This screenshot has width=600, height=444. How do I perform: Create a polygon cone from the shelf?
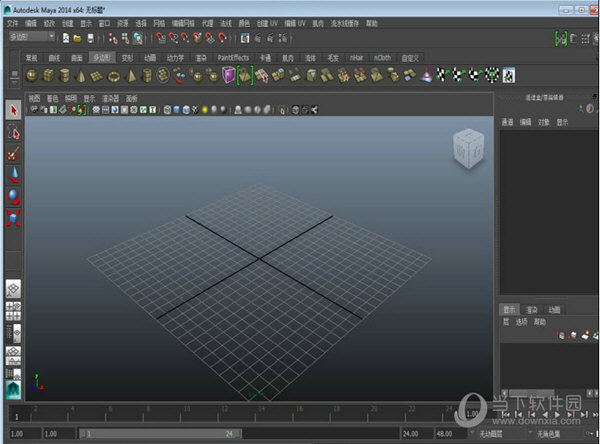click(80, 75)
